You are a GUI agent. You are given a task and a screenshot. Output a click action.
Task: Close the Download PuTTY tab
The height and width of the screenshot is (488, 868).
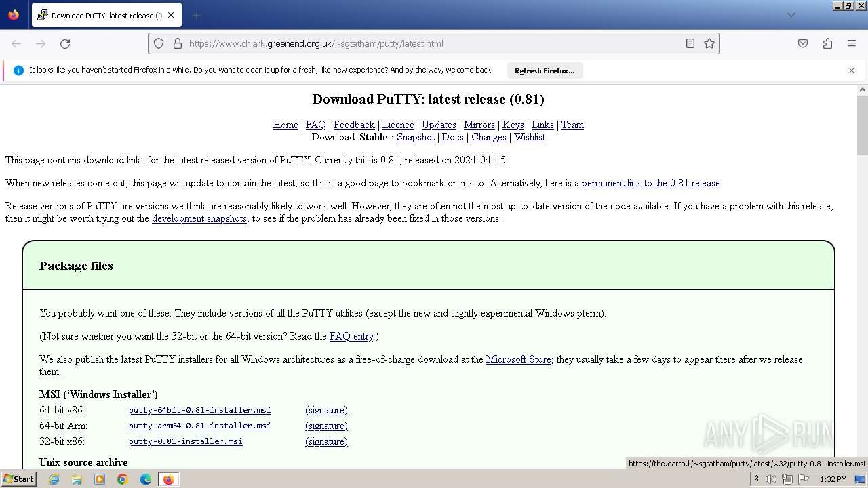[x=171, y=15]
